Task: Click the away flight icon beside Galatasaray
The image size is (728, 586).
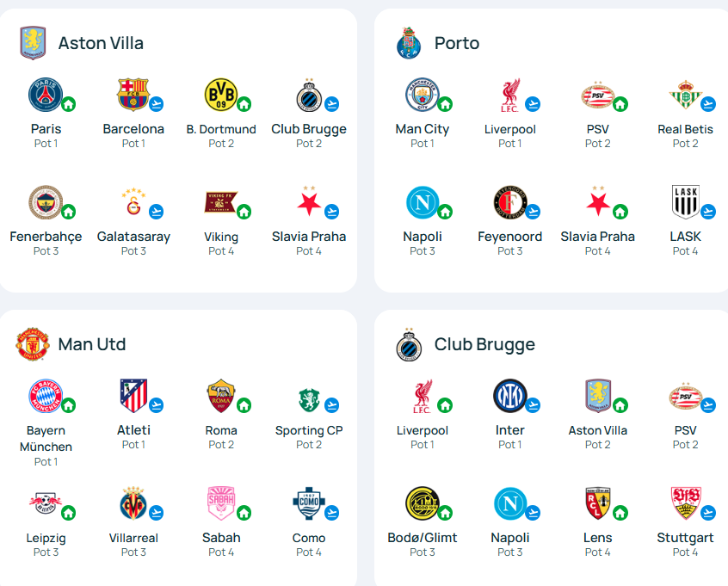Action: [157, 212]
